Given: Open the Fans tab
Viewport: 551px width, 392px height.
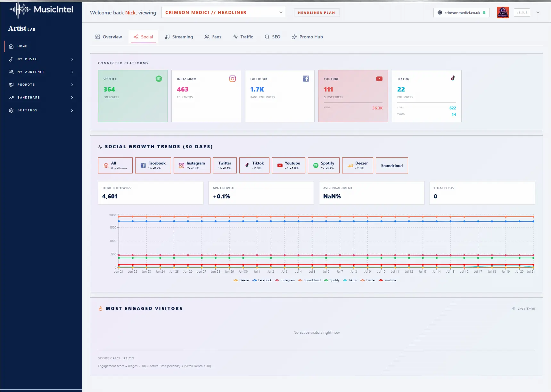Looking at the screenshot, I should [x=213, y=37].
